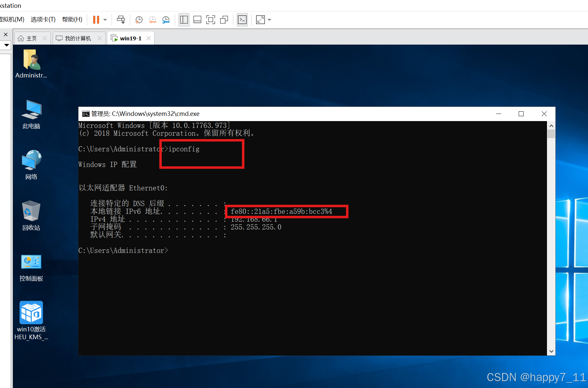
Task: Open the 选项卡(T) menu
Action: 43,20
